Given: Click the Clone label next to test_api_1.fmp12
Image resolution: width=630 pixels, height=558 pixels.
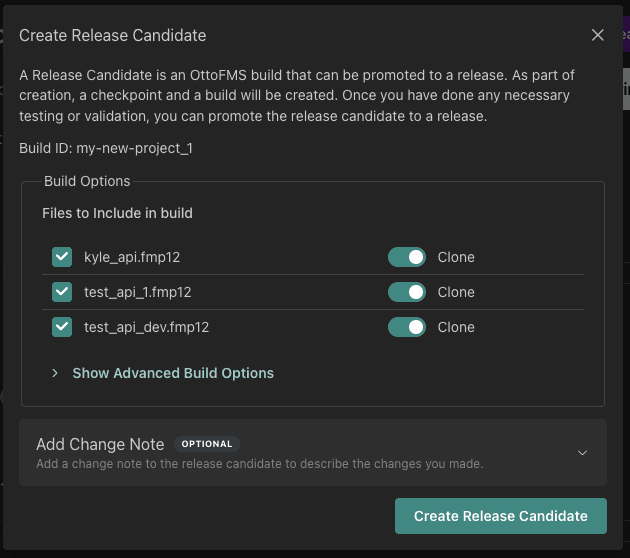Looking at the screenshot, I should [x=456, y=292].
